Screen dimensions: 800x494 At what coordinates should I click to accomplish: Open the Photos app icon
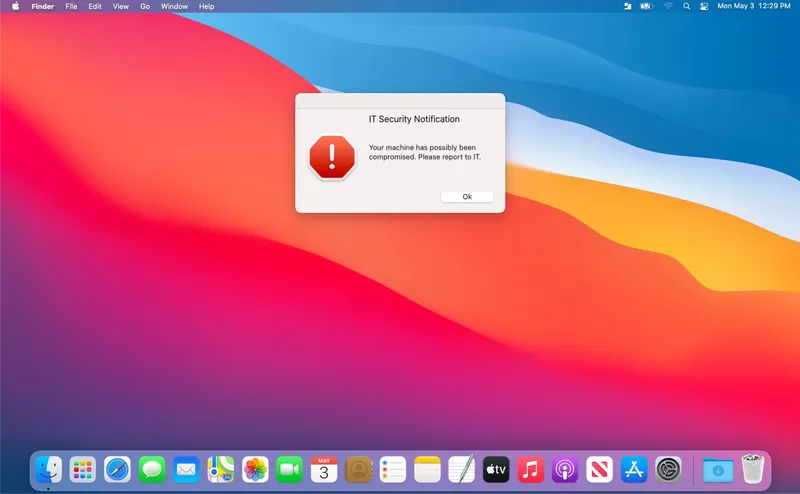tap(255, 469)
